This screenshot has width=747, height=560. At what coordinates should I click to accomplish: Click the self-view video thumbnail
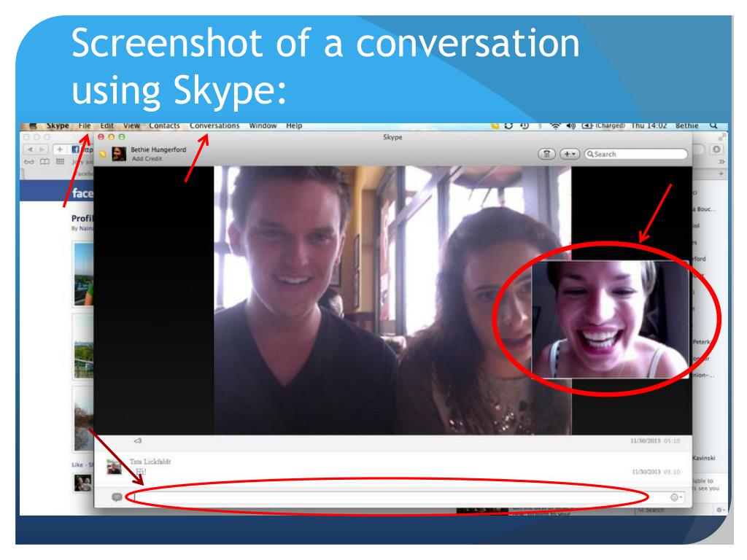pyautogui.click(x=611, y=319)
